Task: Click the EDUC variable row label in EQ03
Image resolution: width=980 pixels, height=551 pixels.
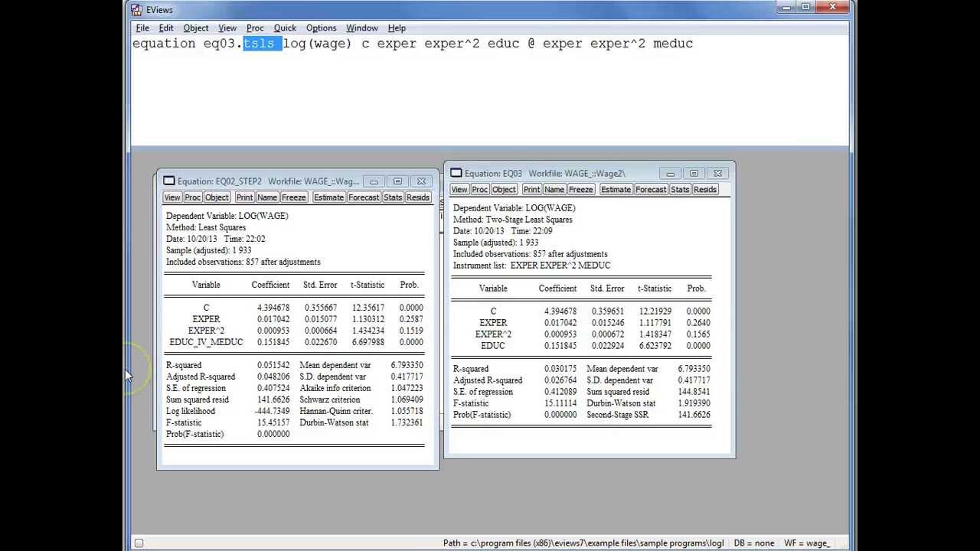Action: click(x=493, y=346)
